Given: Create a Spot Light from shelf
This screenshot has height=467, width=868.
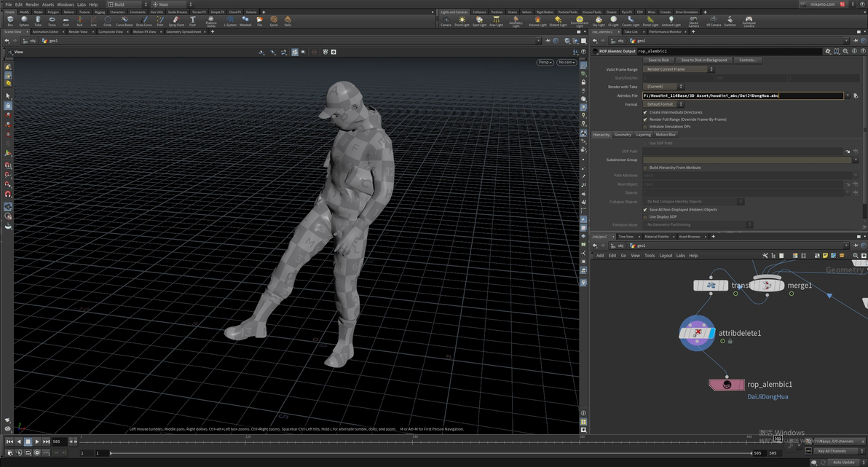Looking at the screenshot, I should click(479, 20).
